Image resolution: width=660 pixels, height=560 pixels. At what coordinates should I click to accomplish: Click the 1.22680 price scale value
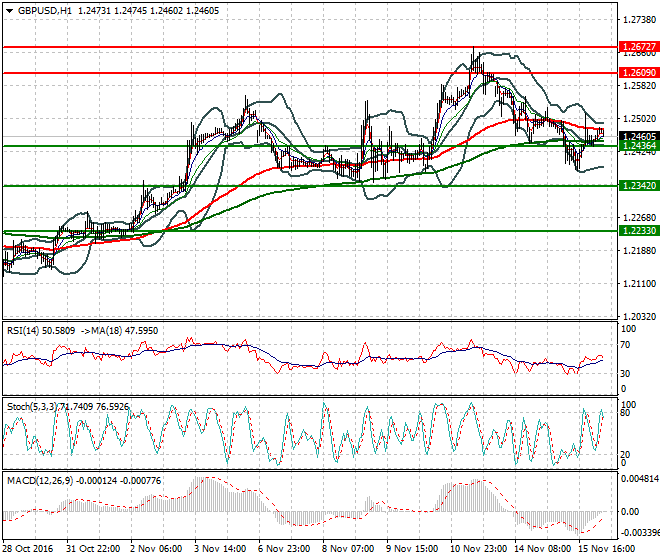[639, 218]
